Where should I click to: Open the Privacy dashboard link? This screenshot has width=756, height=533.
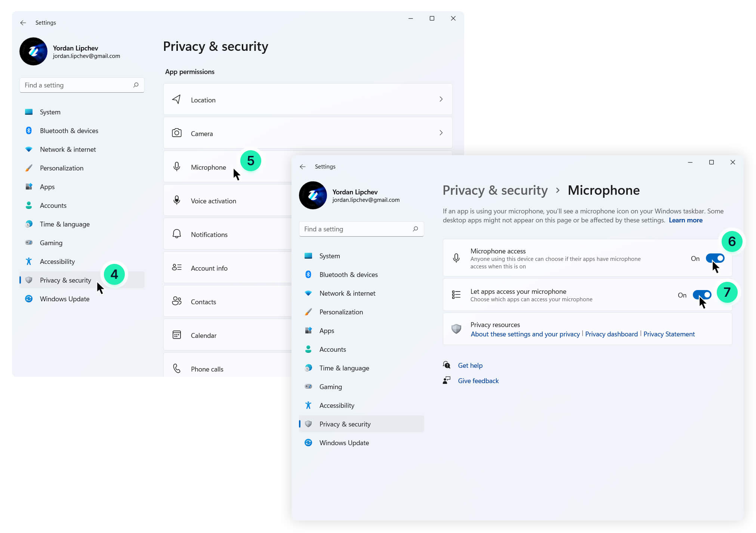[611, 334]
